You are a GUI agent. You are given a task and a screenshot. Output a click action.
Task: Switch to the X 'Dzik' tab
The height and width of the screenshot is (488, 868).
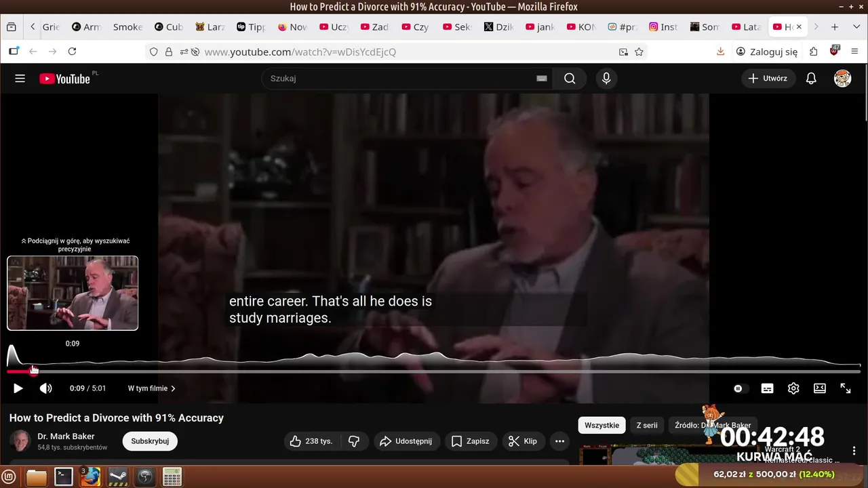pyautogui.click(x=498, y=27)
